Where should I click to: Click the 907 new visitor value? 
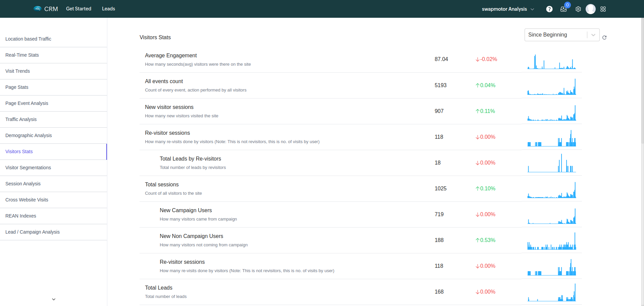439,111
